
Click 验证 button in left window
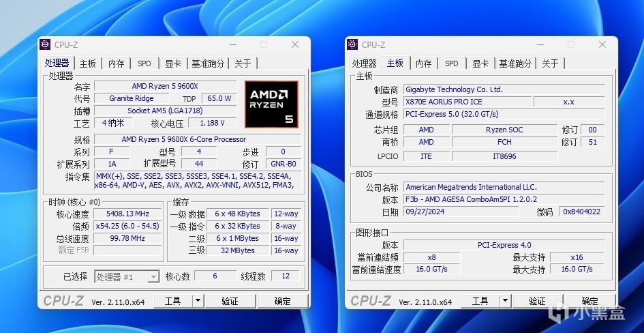[x=230, y=301]
